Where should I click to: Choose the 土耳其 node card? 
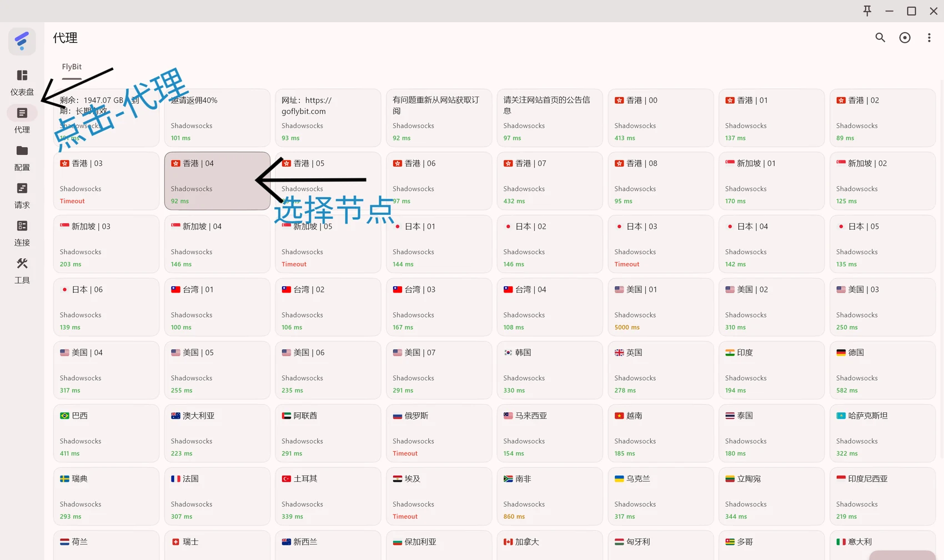[328, 496]
